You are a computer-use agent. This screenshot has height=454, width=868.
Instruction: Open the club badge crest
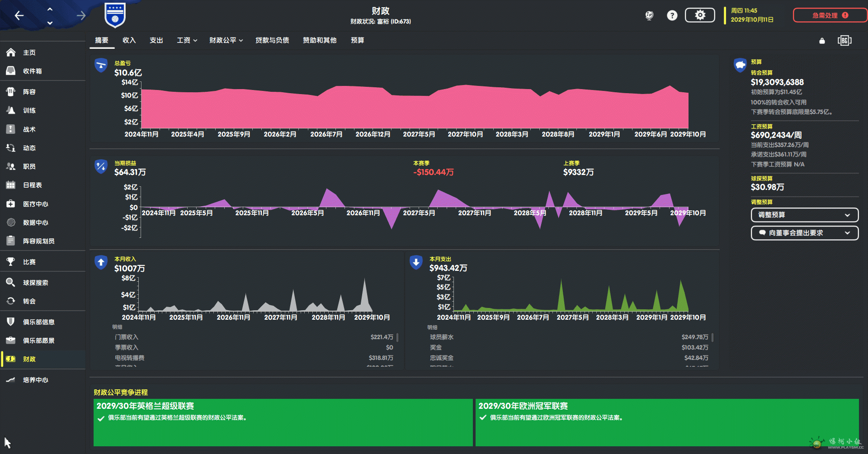click(x=115, y=15)
